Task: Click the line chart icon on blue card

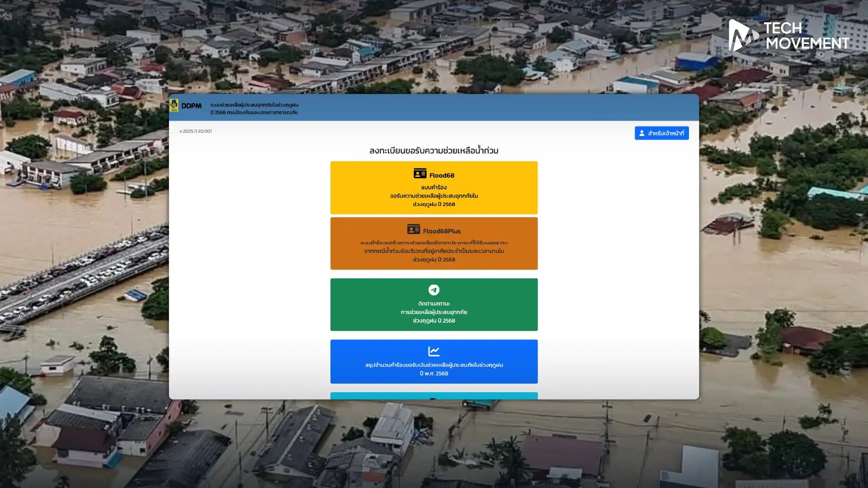Action: pyautogui.click(x=434, y=351)
